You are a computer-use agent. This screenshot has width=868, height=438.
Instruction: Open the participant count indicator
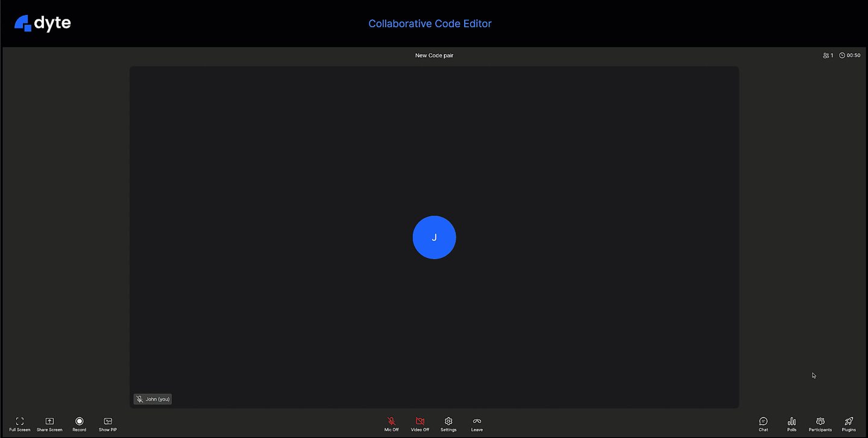828,55
